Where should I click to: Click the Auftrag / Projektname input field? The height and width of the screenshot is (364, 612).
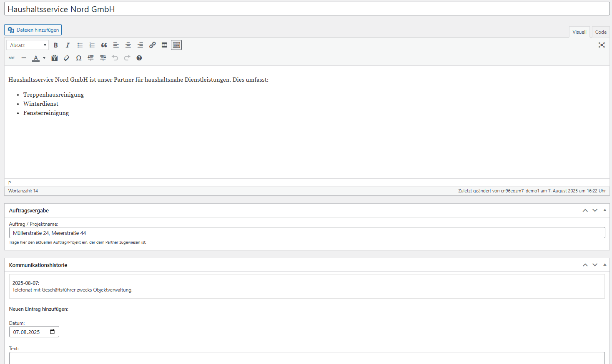tap(307, 233)
